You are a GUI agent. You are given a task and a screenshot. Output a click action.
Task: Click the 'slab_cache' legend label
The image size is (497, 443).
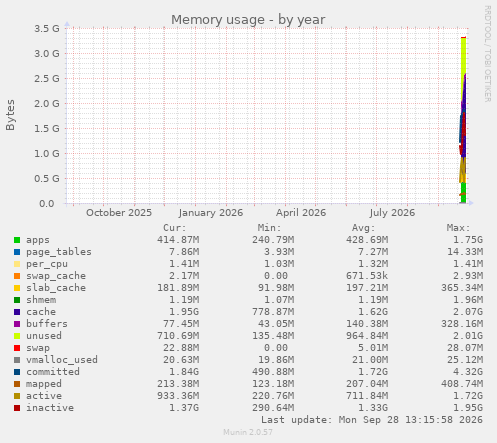(x=56, y=288)
